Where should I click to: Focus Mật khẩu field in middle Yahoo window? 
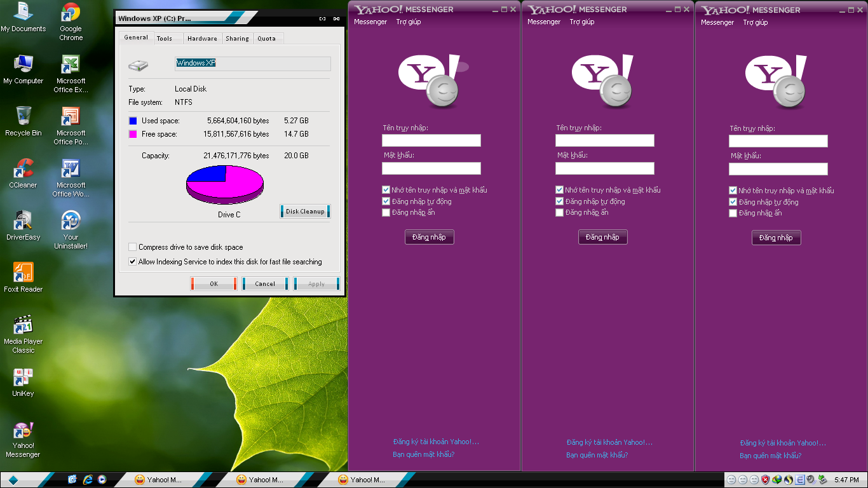(605, 168)
